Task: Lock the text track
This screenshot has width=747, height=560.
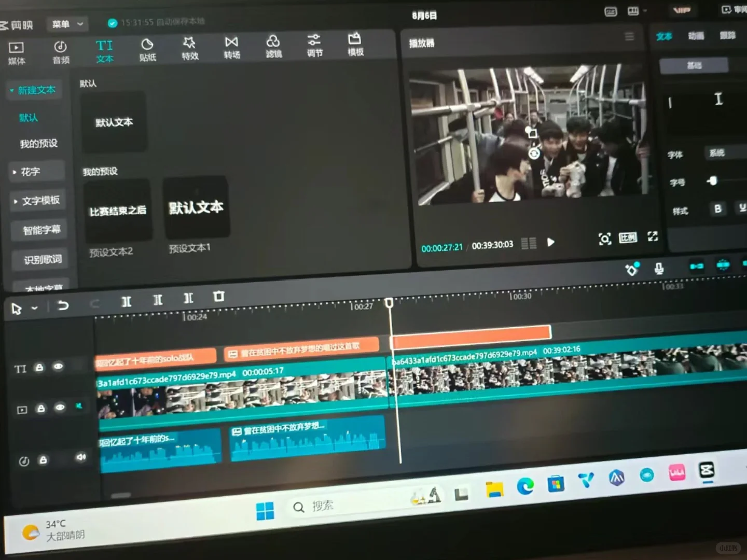Action: pos(39,368)
